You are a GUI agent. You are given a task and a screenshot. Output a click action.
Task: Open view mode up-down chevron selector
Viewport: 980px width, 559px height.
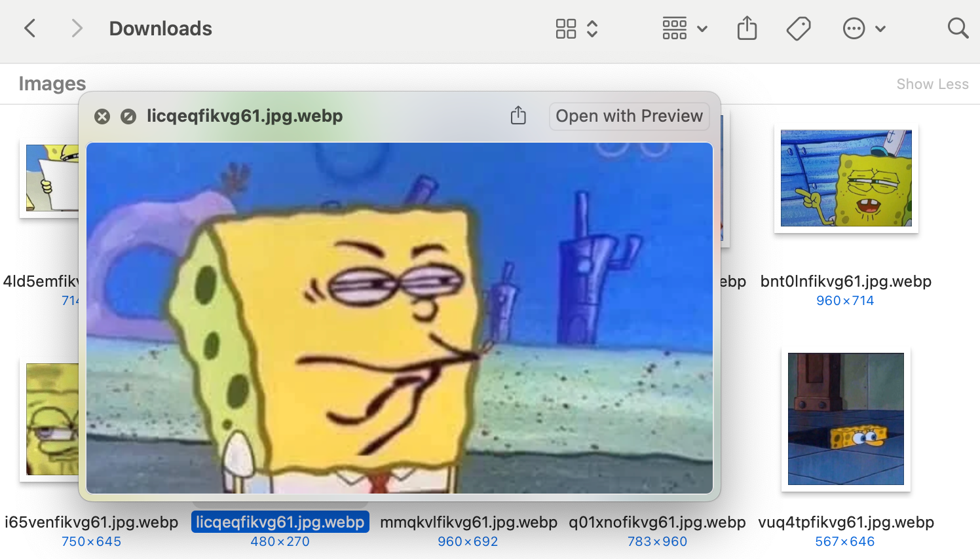(x=592, y=28)
